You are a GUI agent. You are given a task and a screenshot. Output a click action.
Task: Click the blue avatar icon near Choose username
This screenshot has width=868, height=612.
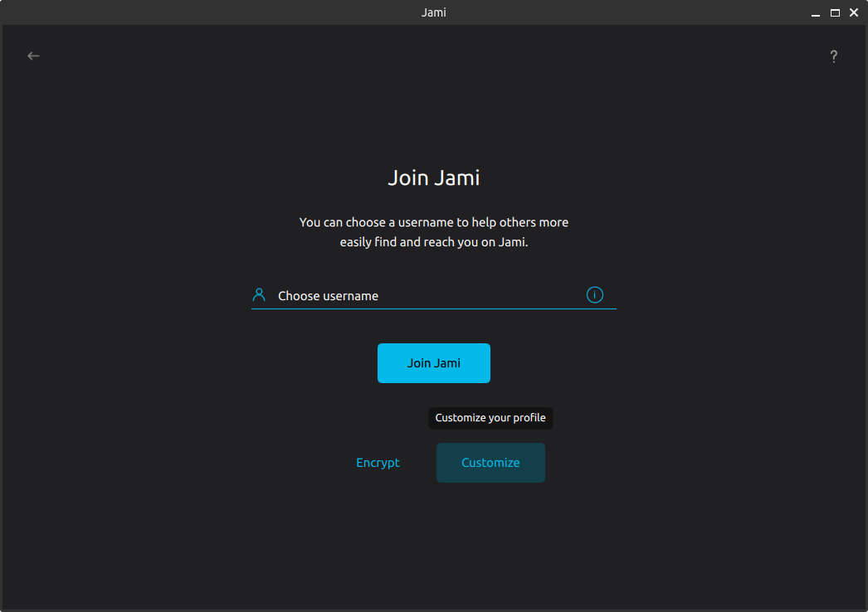pyautogui.click(x=258, y=294)
